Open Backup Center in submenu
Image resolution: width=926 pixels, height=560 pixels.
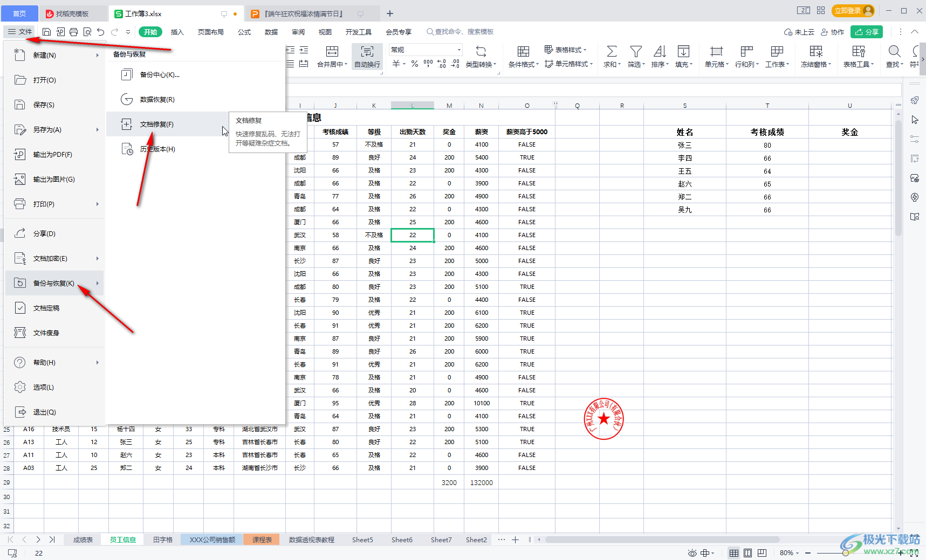[x=195, y=75]
